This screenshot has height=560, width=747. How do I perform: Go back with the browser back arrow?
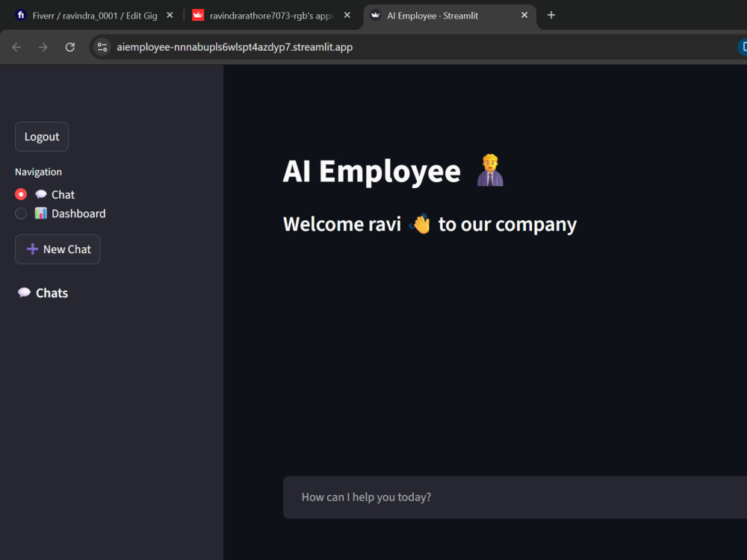(16, 47)
